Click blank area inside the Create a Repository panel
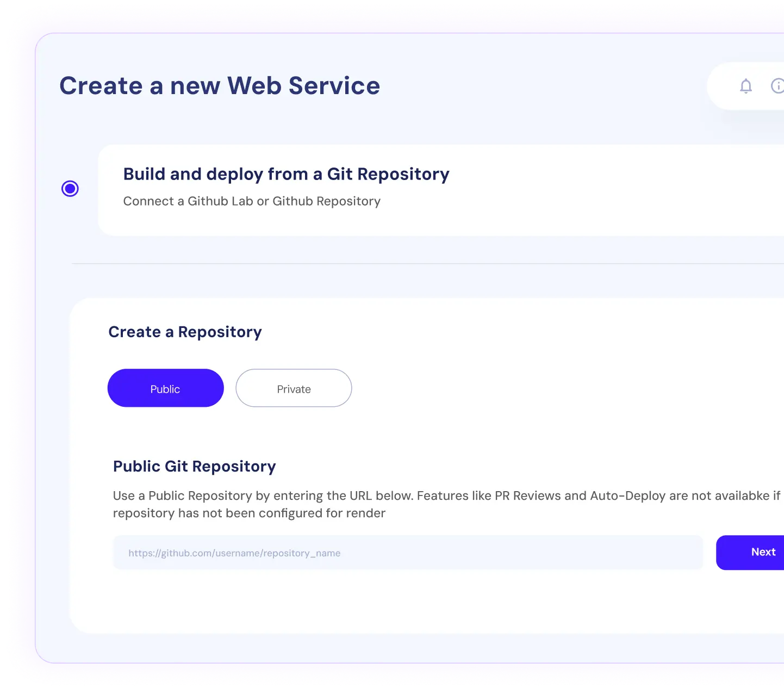 pos(544,392)
